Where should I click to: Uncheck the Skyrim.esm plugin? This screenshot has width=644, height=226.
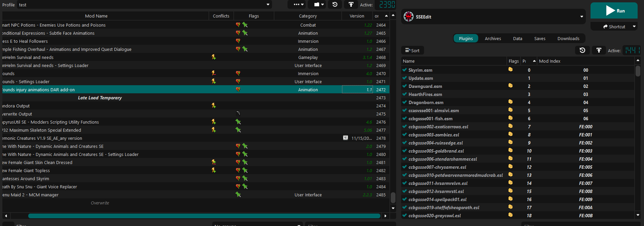[405, 70]
